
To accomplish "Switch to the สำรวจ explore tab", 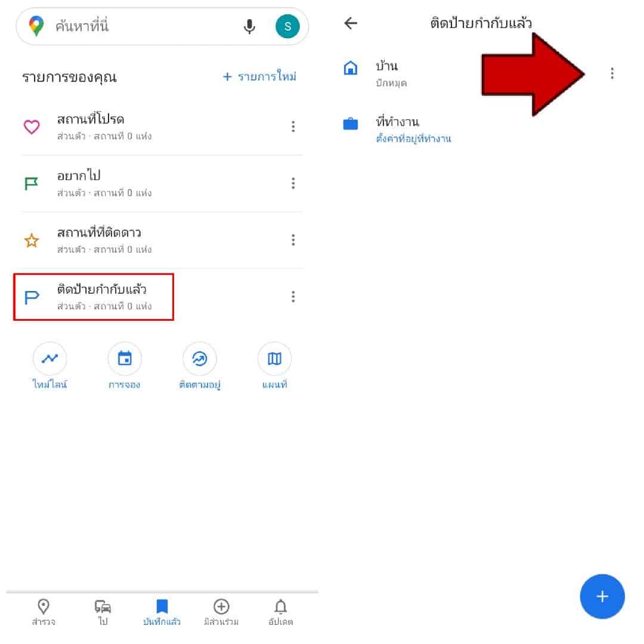I will 43,612.
